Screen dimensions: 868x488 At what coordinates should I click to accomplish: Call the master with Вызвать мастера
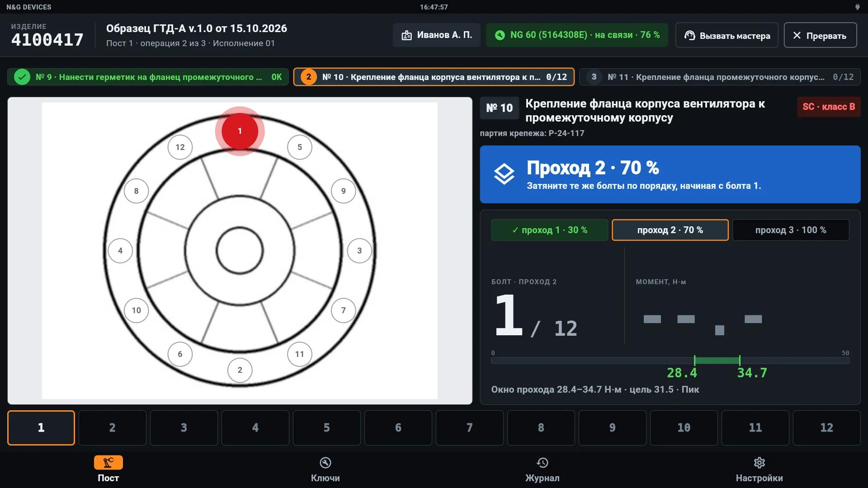[726, 35]
